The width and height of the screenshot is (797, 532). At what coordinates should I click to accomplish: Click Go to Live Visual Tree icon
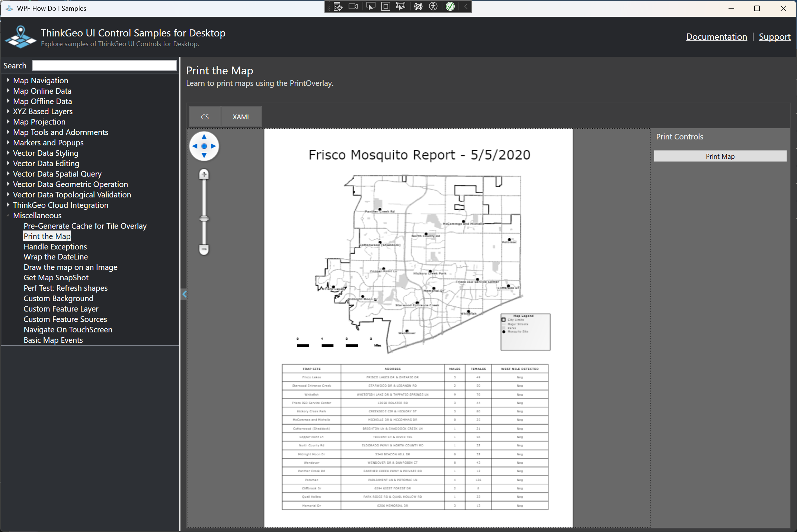click(x=337, y=6)
